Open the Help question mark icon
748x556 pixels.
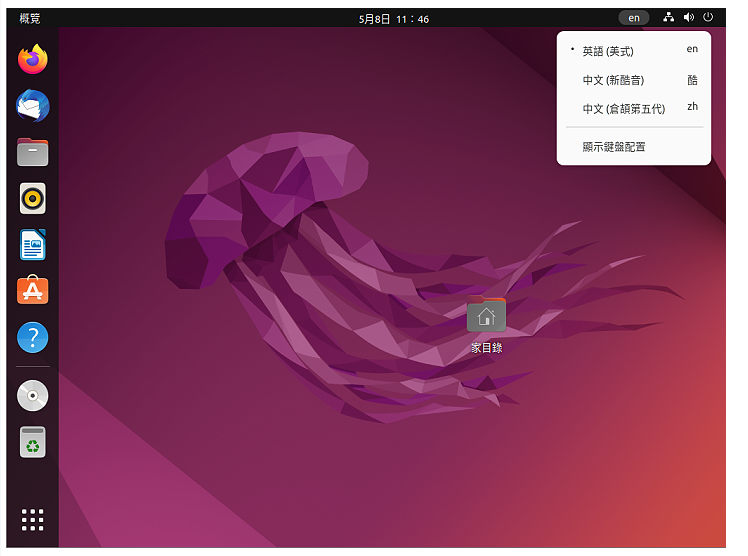pyautogui.click(x=32, y=338)
